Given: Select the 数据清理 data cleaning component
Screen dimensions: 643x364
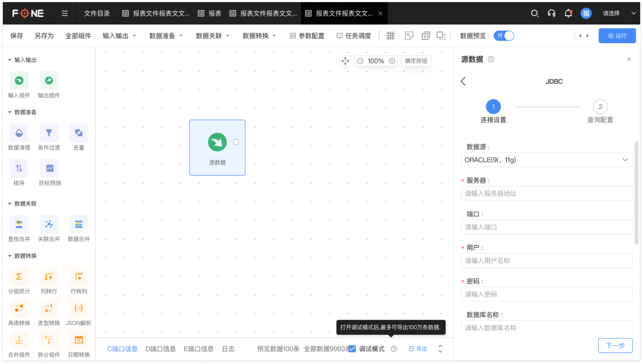Looking at the screenshot, I should point(19,133).
